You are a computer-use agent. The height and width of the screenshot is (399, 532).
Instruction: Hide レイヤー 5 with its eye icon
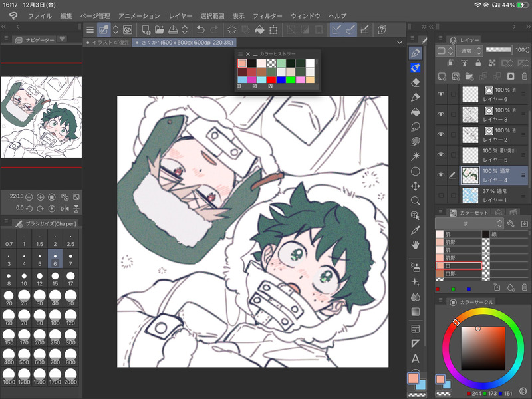coord(441,154)
